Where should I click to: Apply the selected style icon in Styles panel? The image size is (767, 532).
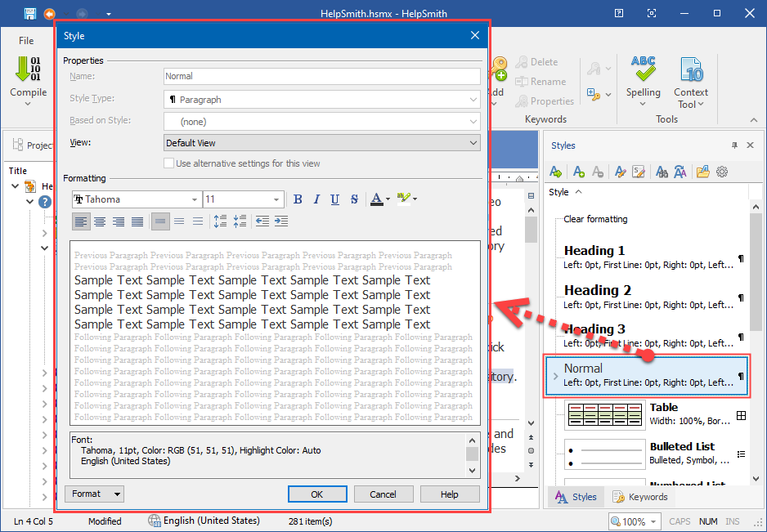[x=556, y=172]
